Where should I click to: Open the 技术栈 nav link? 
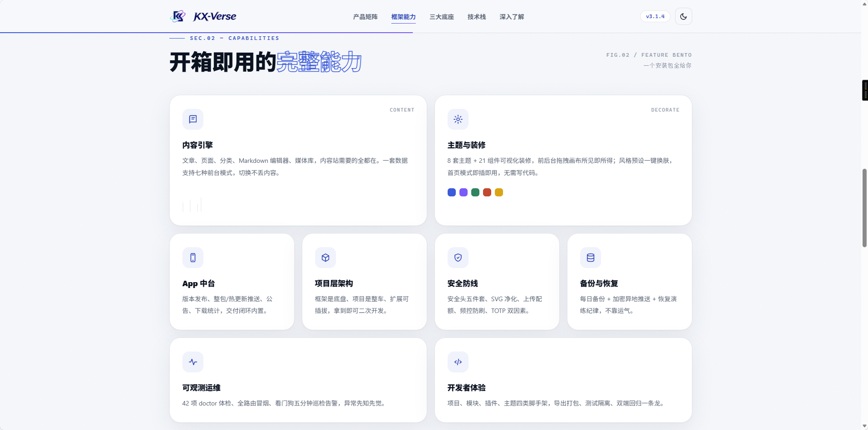(477, 17)
